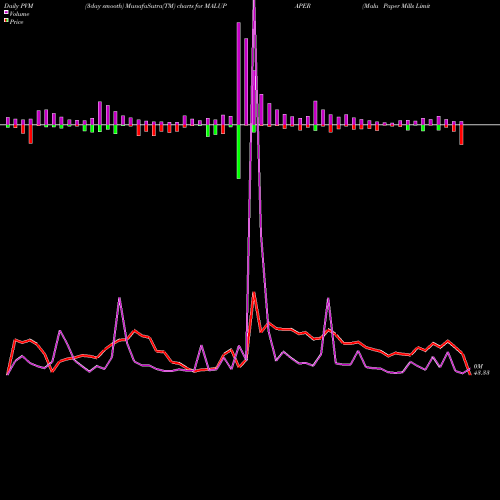Click '(3day smooth) MunafaSutra(TM) charts for MALUP' text
The width and height of the screenshot is (500, 500).
156,6
